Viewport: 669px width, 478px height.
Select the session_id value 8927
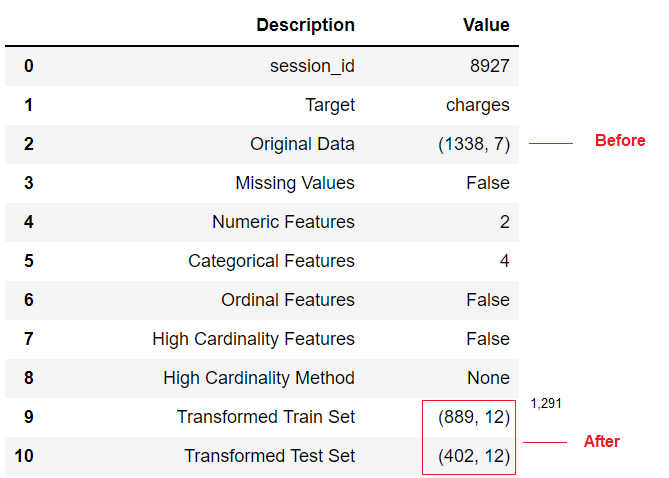(x=489, y=66)
